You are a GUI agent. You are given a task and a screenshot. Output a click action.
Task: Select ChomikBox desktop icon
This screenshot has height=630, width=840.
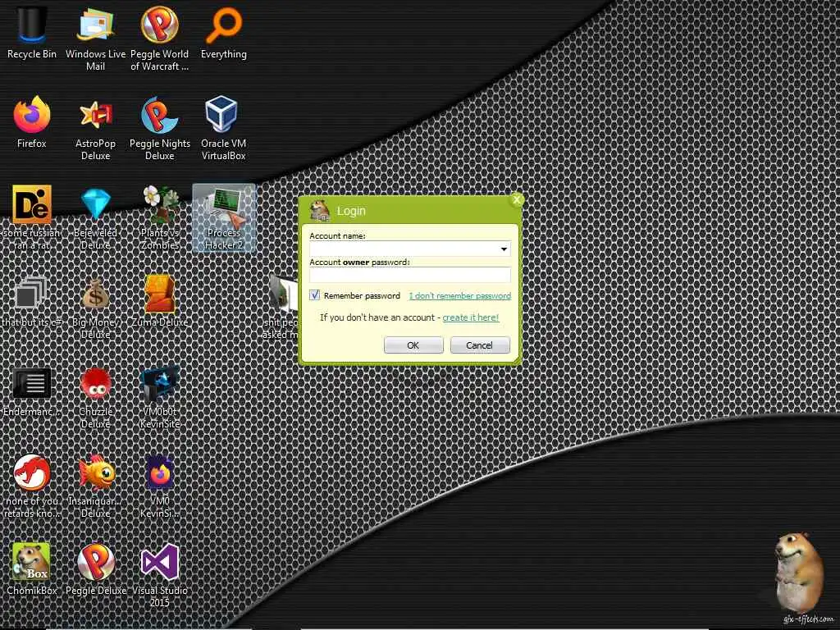[32, 569]
